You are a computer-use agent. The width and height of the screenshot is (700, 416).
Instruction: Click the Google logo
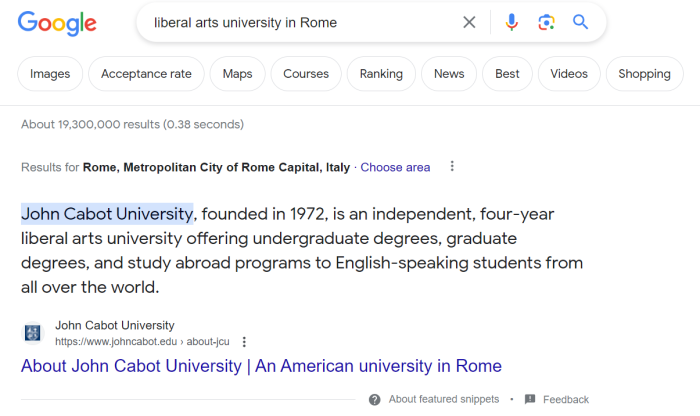click(57, 23)
